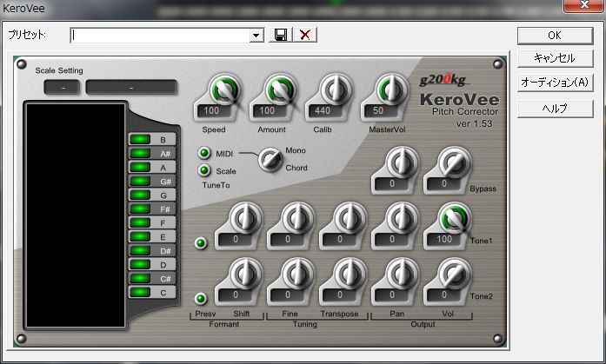Toggle the C# note key
Image resolution: width=606 pixels, height=364 pixels.
coord(152,278)
